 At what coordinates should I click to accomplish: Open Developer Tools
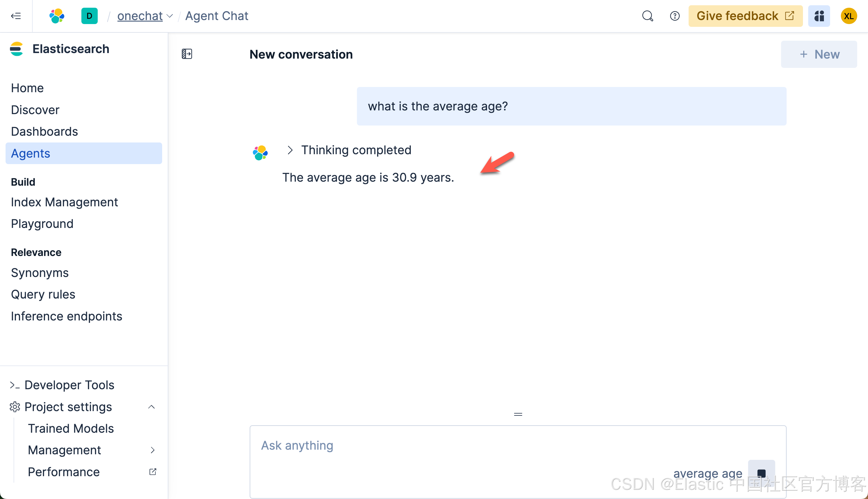coord(69,385)
